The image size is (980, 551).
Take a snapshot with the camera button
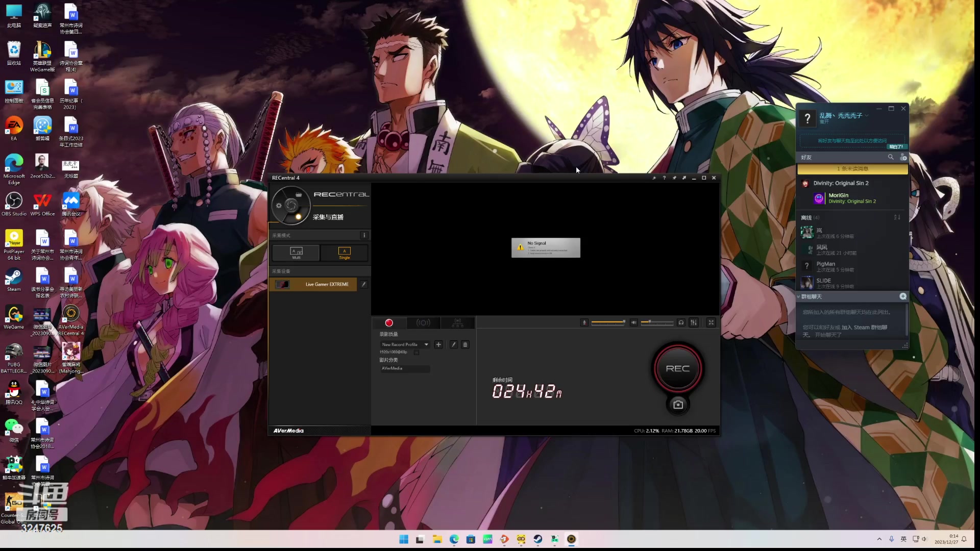(678, 405)
